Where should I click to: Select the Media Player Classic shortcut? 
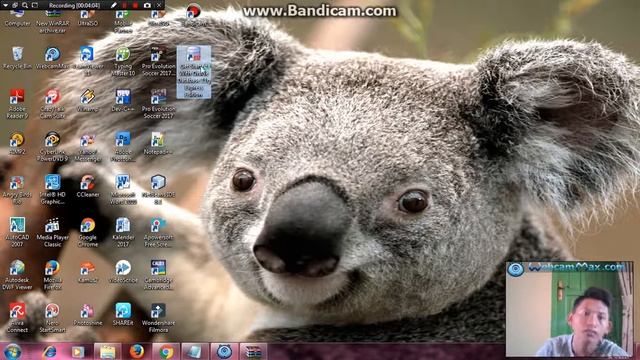coord(52,232)
